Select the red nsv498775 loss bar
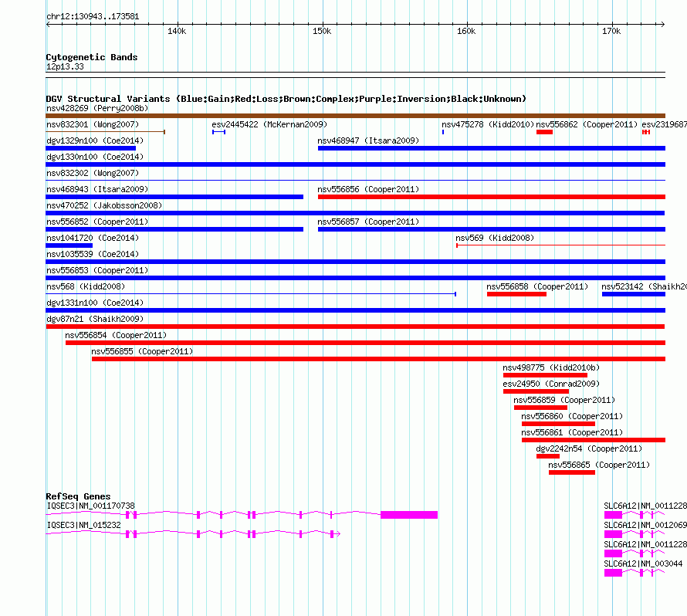 pos(545,375)
